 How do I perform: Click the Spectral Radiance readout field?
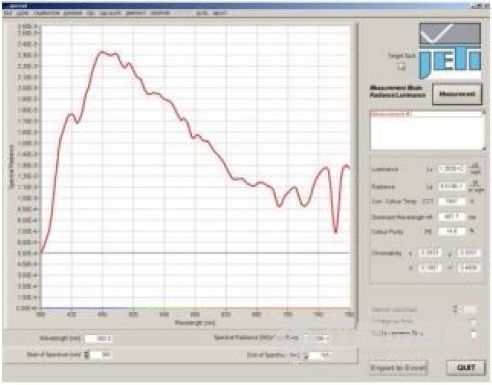(316, 339)
